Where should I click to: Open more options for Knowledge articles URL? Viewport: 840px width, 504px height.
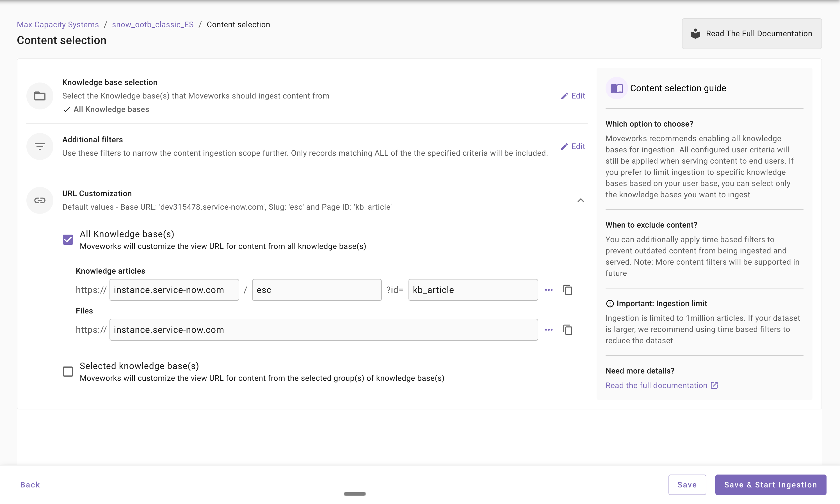(549, 290)
